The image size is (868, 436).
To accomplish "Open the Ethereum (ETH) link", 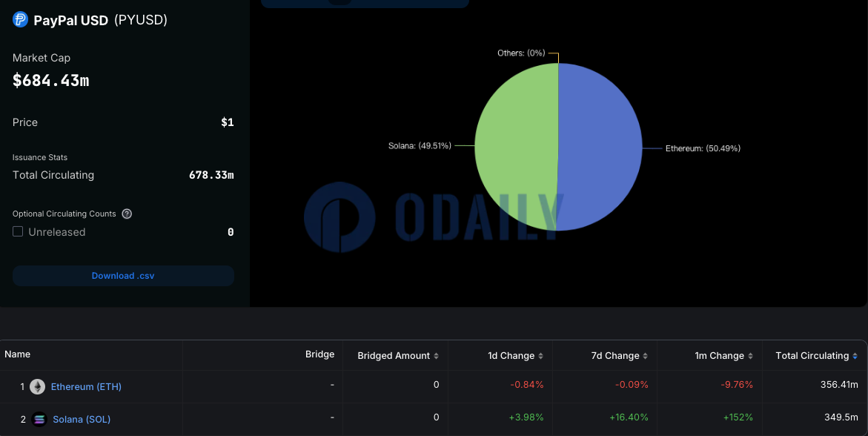I will coord(86,387).
